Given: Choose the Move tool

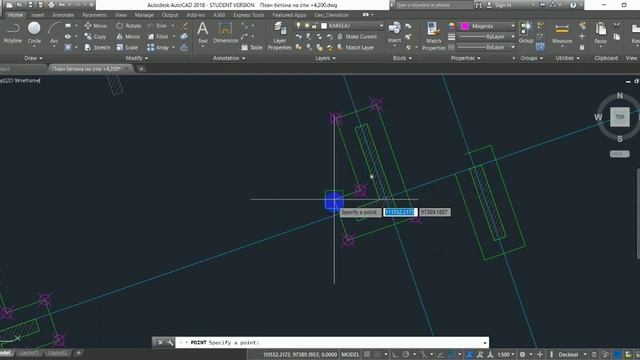Looking at the screenshot, I should (96, 26).
